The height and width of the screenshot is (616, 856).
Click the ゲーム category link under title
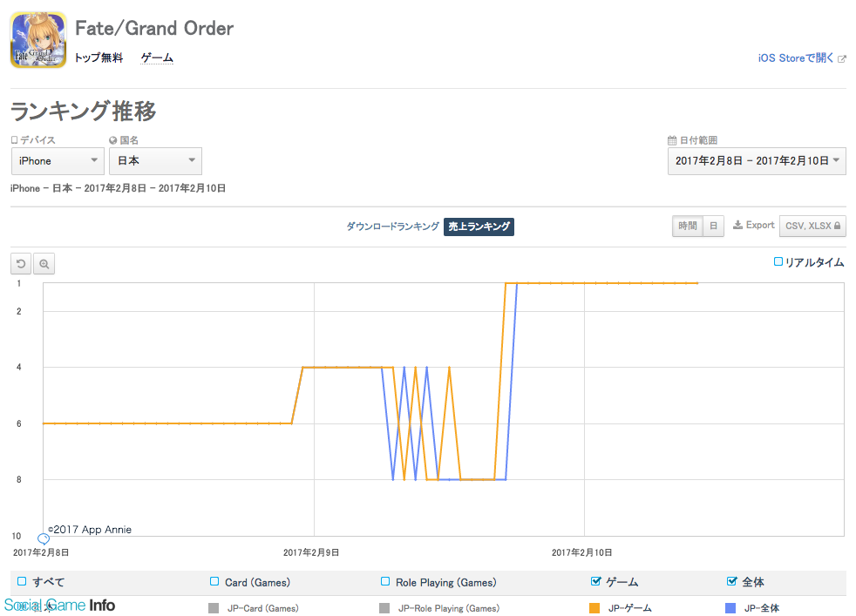point(157,58)
